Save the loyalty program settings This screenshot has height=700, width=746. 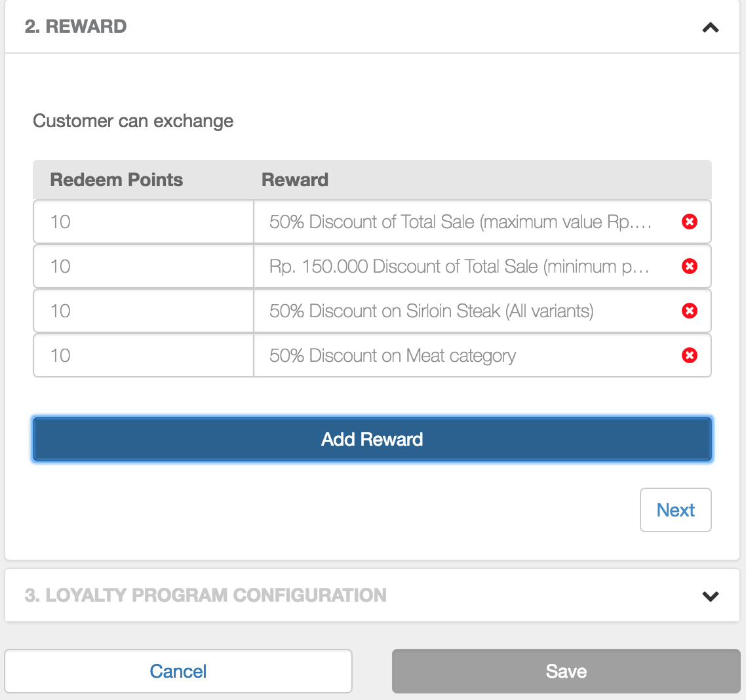(x=566, y=671)
